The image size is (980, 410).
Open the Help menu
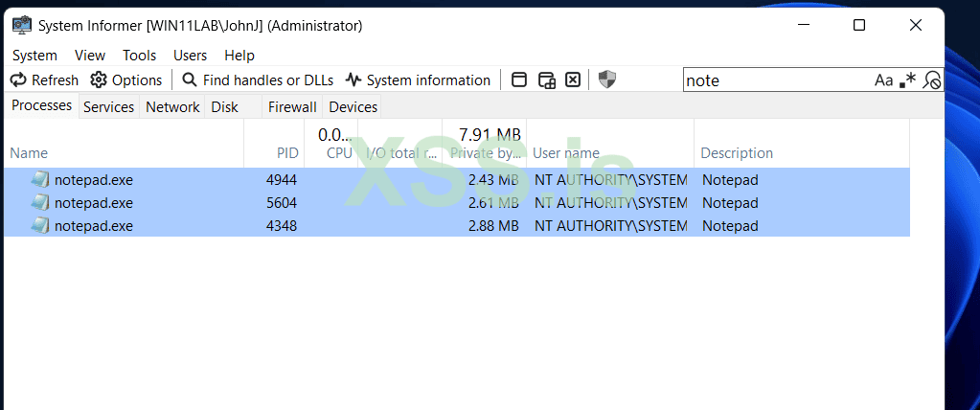click(x=239, y=56)
